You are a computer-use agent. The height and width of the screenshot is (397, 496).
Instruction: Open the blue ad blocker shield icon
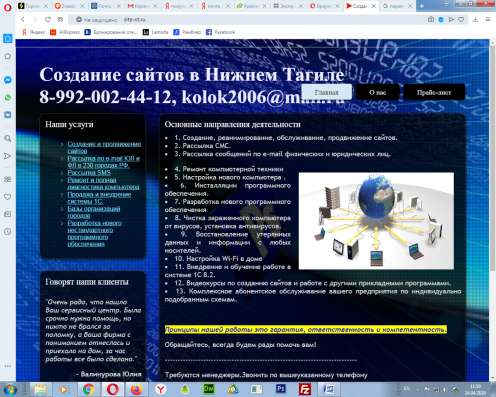(441, 20)
